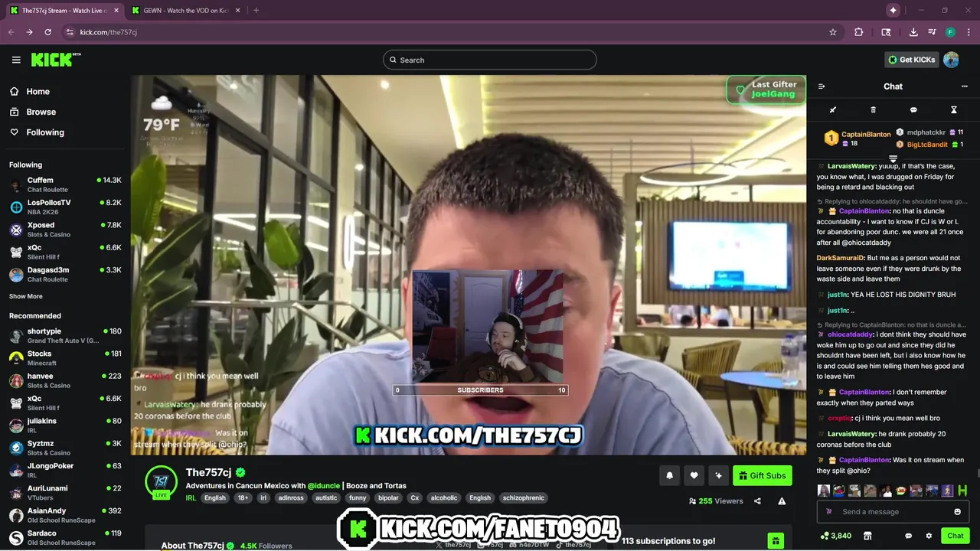Screen dimensions: 980x551
Task: Click the green Chat send button
Action: (955, 536)
